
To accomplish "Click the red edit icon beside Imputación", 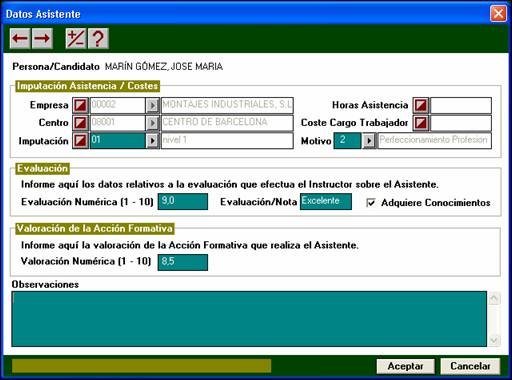I will pos(80,141).
